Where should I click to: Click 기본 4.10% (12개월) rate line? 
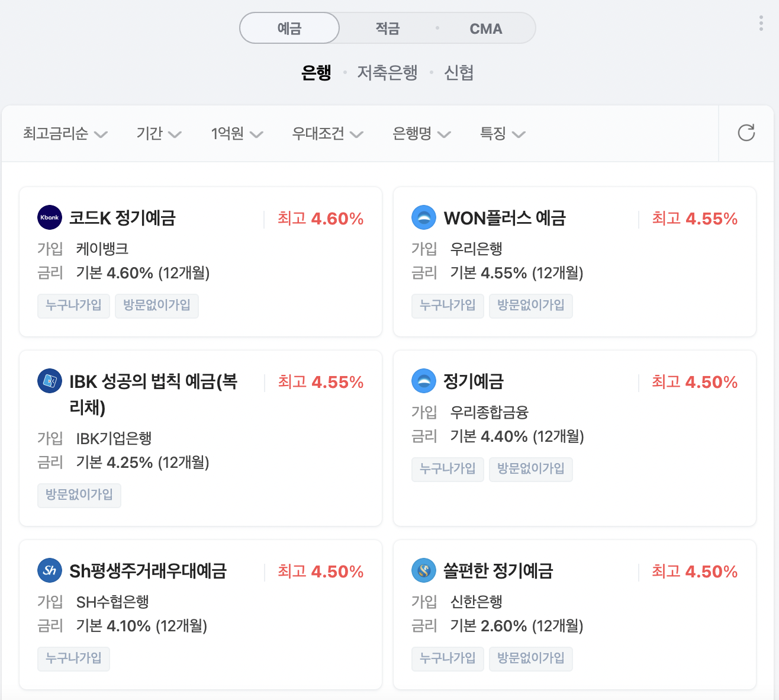(141, 626)
